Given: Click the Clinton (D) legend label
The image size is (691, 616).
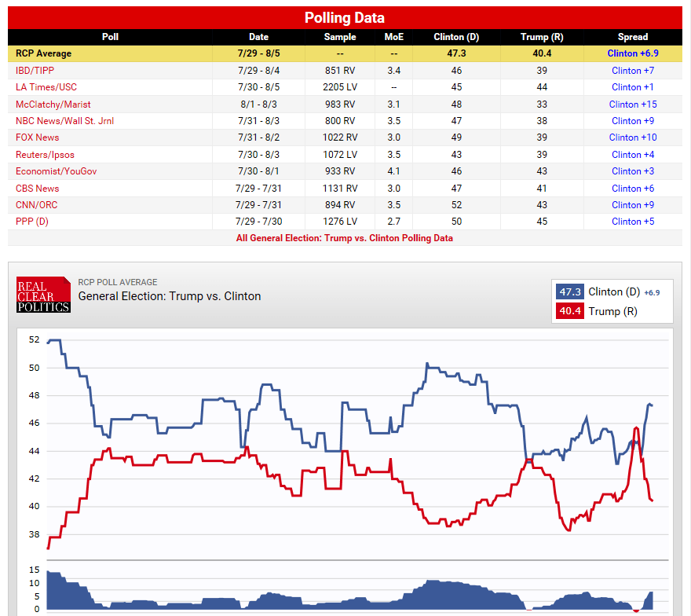Looking at the screenshot, I should coord(614,292).
